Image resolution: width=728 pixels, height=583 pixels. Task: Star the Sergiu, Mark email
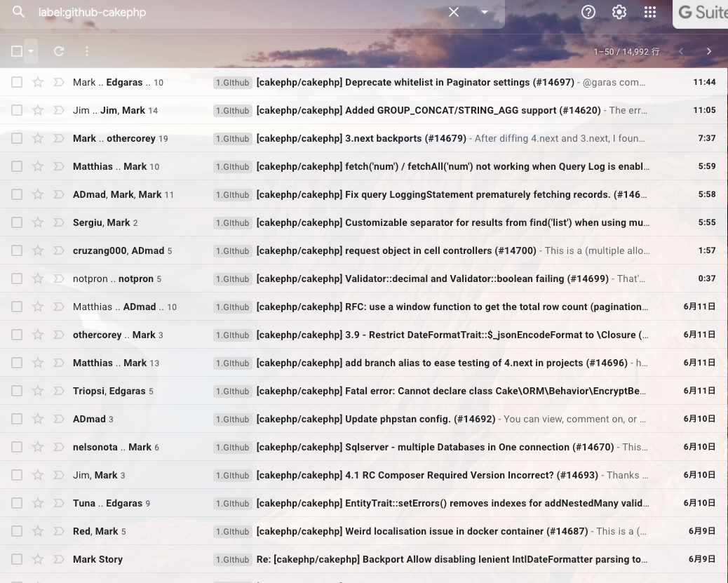[x=38, y=222]
